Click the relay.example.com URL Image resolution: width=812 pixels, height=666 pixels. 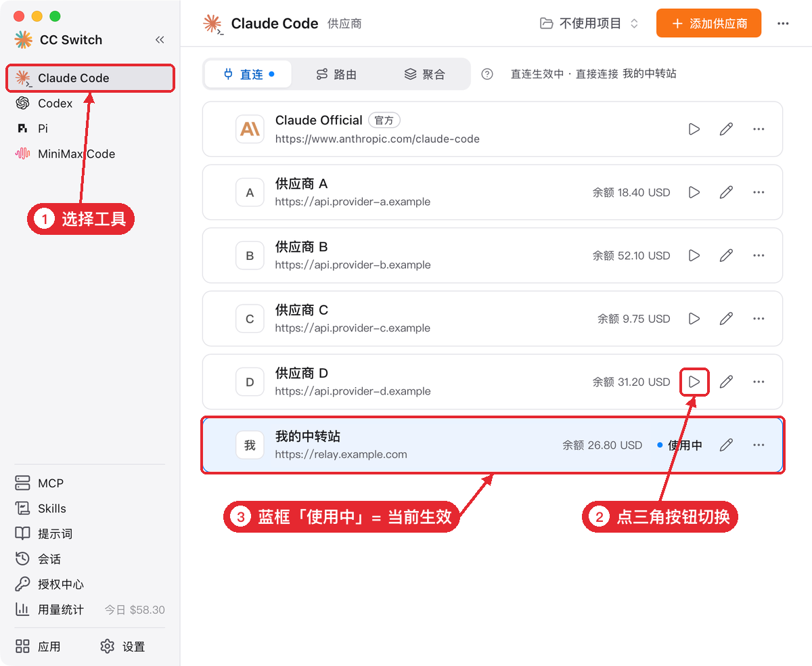(x=341, y=454)
